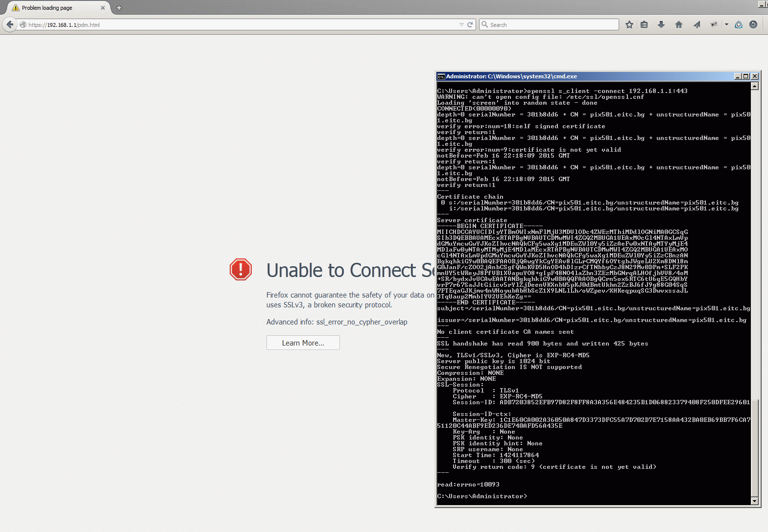The width and height of the screenshot is (768, 532).
Task: Open the URL history dropdown arrow
Action: coord(461,24)
